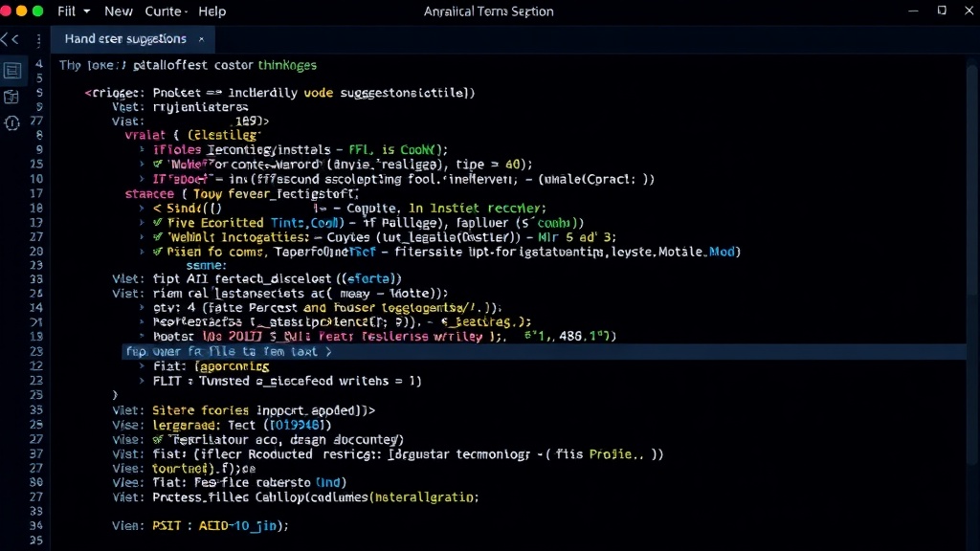980x551 pixels.
Task: Expand the hoetst line arrow
Action: coord(142,336)
